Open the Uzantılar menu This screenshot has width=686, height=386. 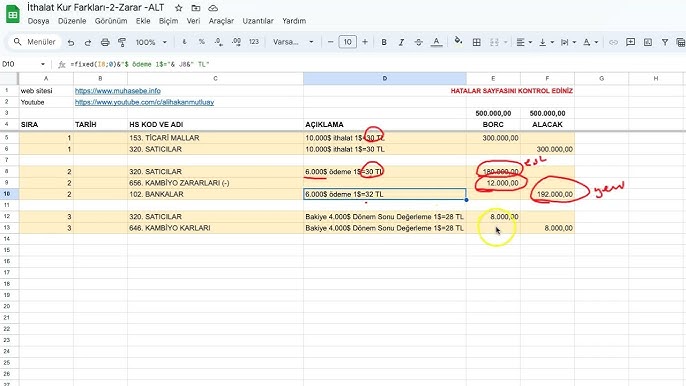[258, 21]
